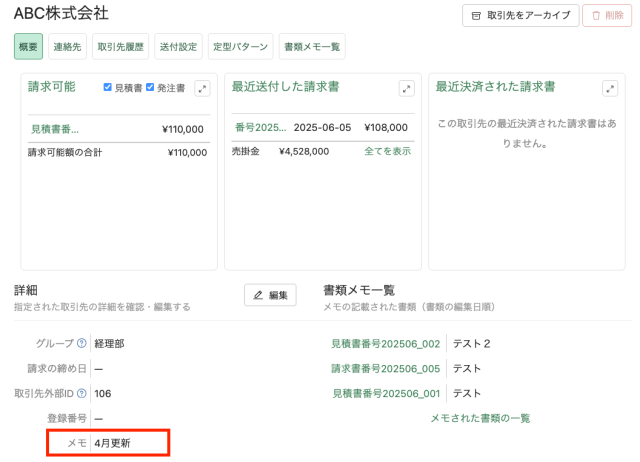Screen dimensions: 640x462
Task: Toggle the 発注書 checkbox
Action: (150, 88)
